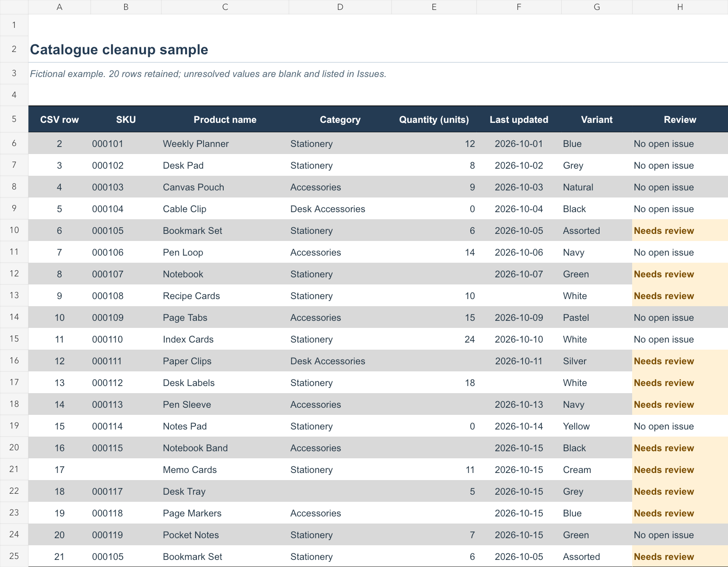Select the 'Weekly Planner' product cell
Image resolution: width=728 pixels, height=567 pixels.
225,144
